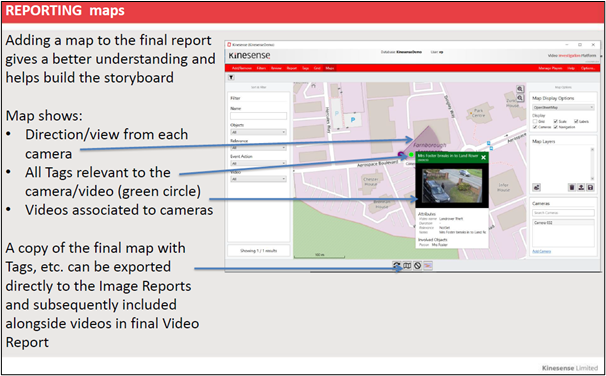Image resolution: width=606 pixels, height=376 pixels.
Task: Open the Add/Remove menu tab
Action: click(x=242, y=68)
